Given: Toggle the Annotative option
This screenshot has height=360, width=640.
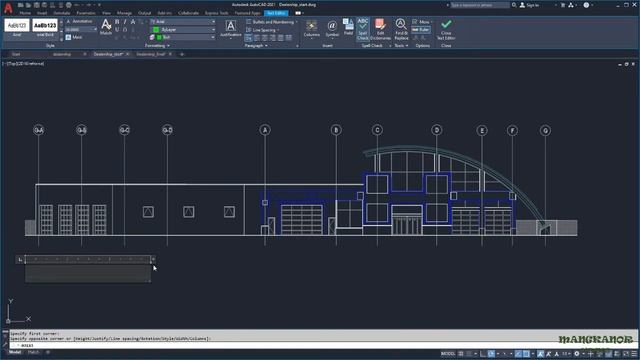Looking at the screenshot, I should click(x=80, y=21).
